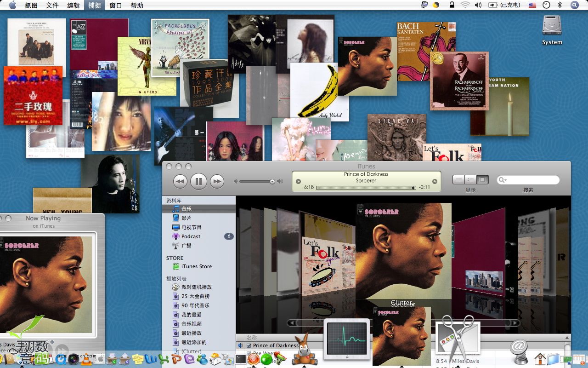Image resolution: width=588 pixels, height=368 pixels.
Task: Click the right arrow of Cover Flow scrollbar
Action: click(x=515, y=323)
